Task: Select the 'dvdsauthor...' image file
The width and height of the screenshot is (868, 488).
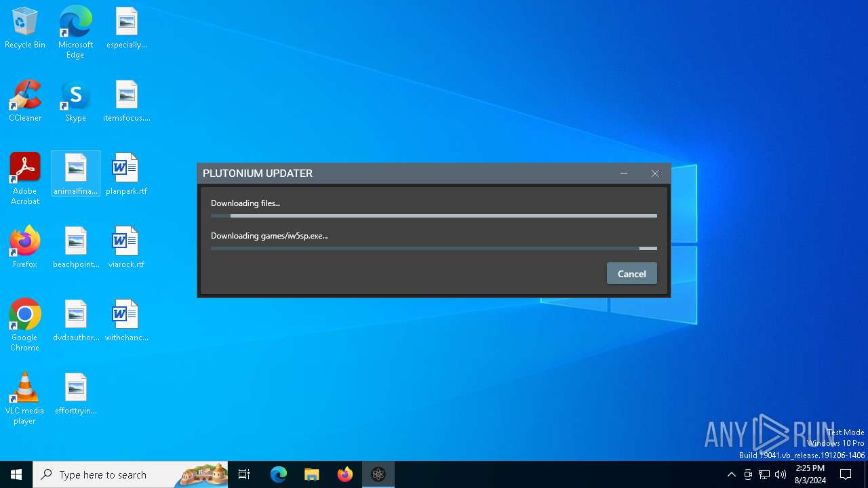Action: pyautogui.click(x=76, y=321)
